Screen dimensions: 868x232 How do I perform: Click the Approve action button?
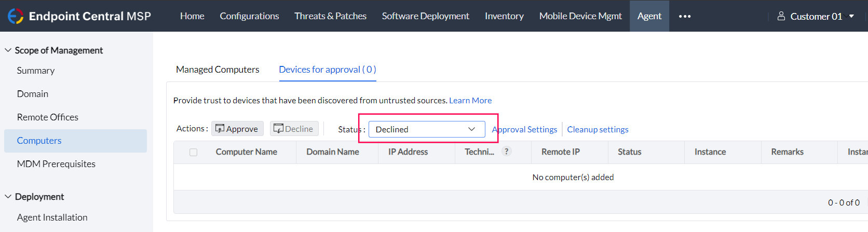pos(237,129)
